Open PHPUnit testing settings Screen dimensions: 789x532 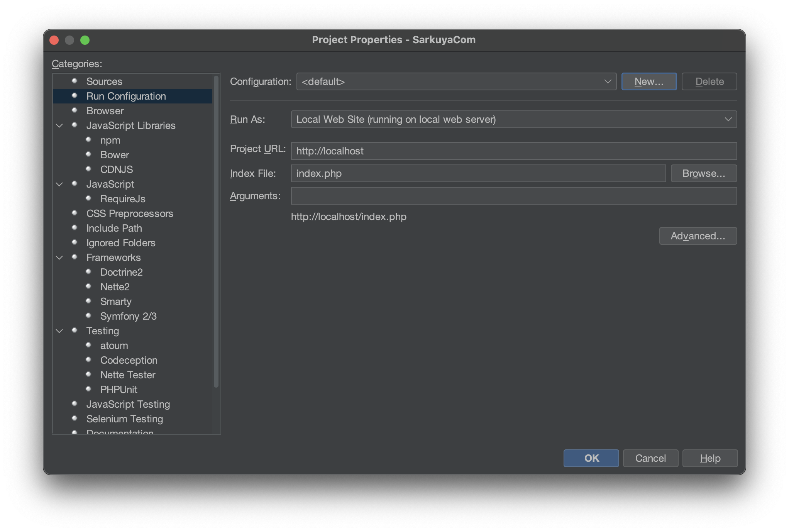coord(119,390)
